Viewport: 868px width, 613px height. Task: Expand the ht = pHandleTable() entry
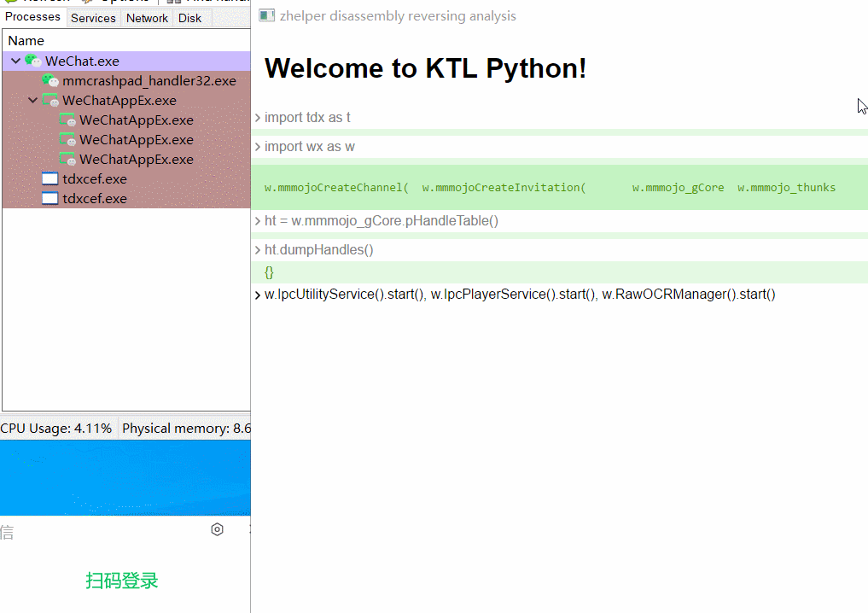pos(258,221)
